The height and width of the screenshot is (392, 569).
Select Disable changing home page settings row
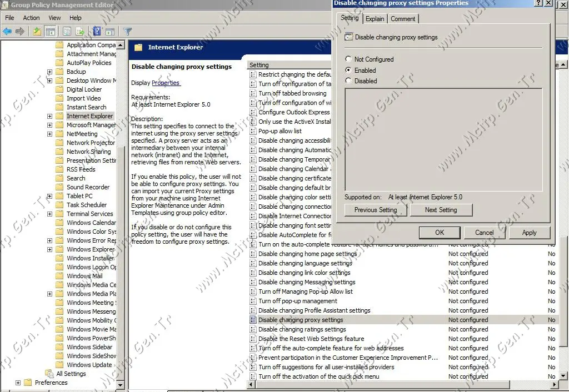[x=307, y=254]
